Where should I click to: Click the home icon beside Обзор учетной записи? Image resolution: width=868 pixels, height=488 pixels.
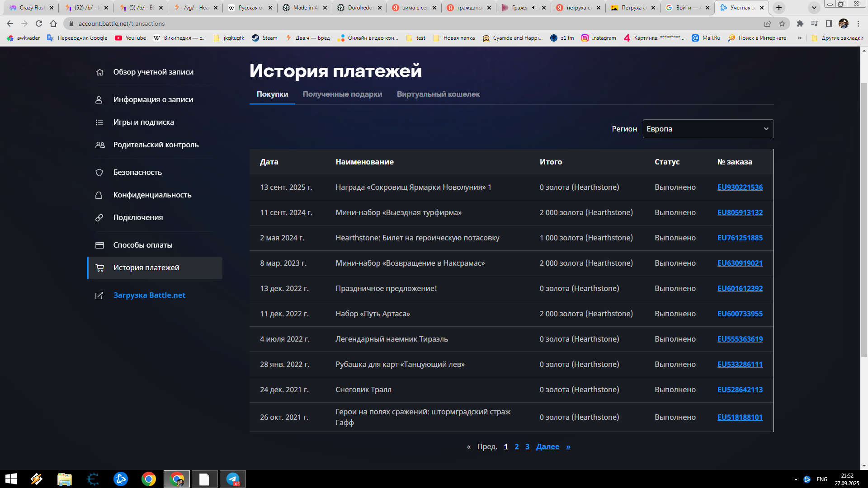point(99,72)
